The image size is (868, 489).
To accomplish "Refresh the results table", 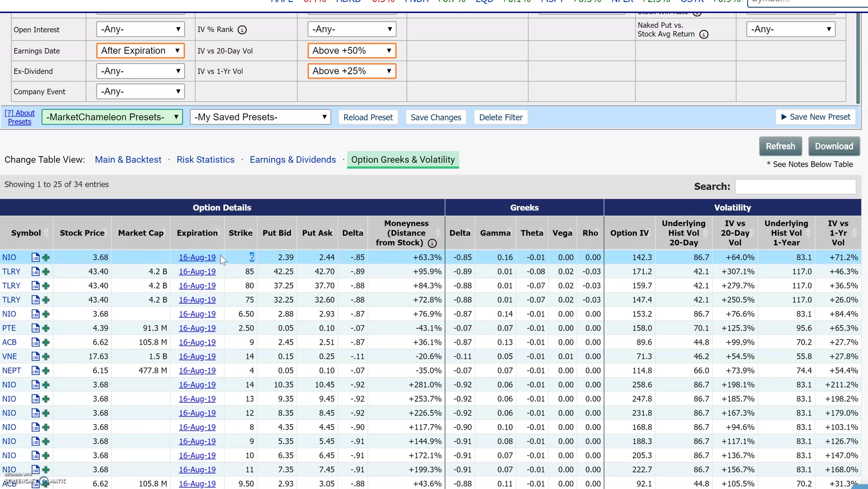I will tap(780, 146).
